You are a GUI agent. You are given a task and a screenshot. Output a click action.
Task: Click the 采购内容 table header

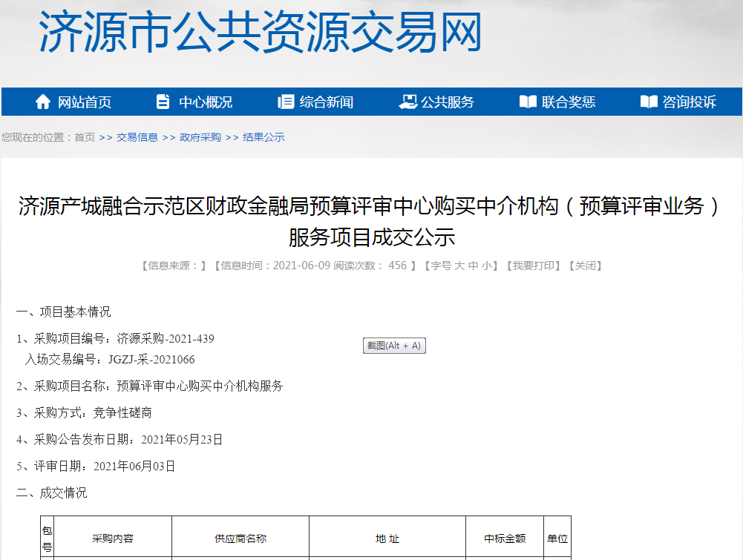coord(113,538)
